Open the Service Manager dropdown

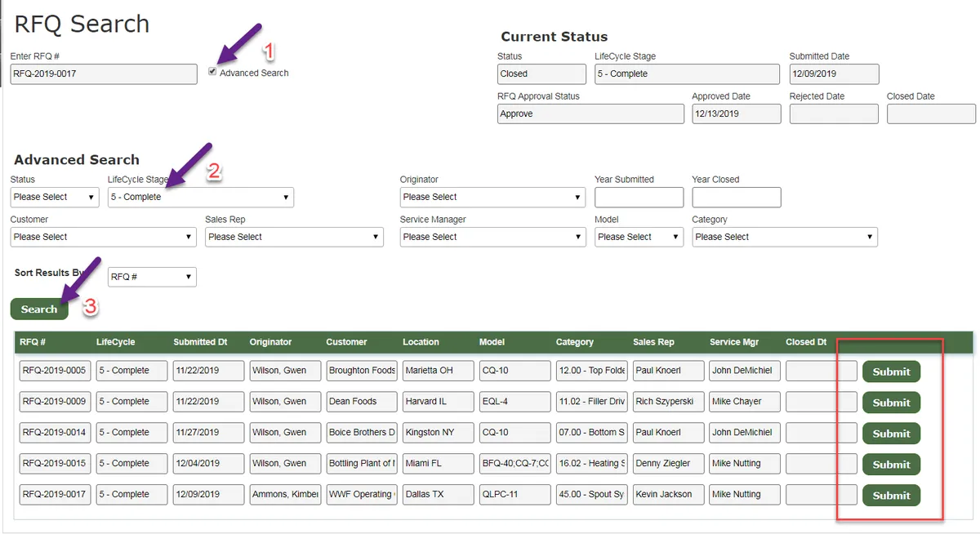point(492,237)
